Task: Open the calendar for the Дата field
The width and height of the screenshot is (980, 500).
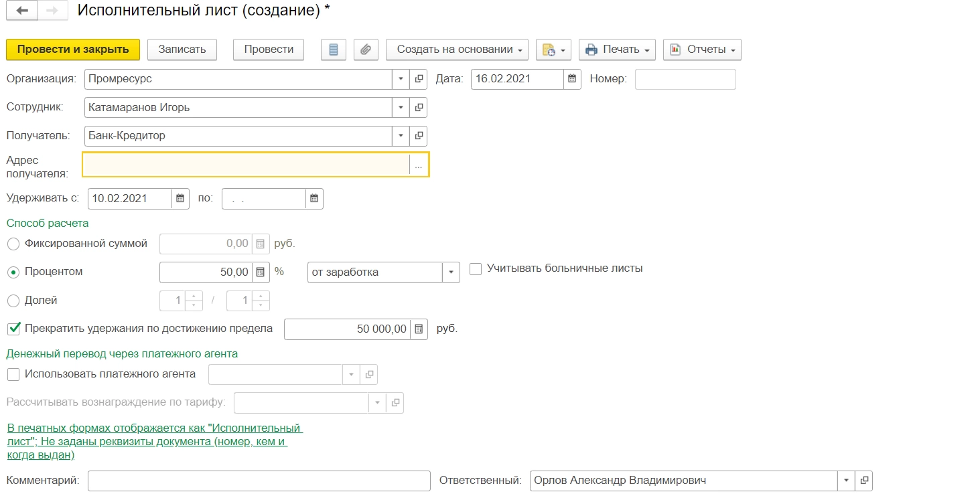Action: click(572, 79)
